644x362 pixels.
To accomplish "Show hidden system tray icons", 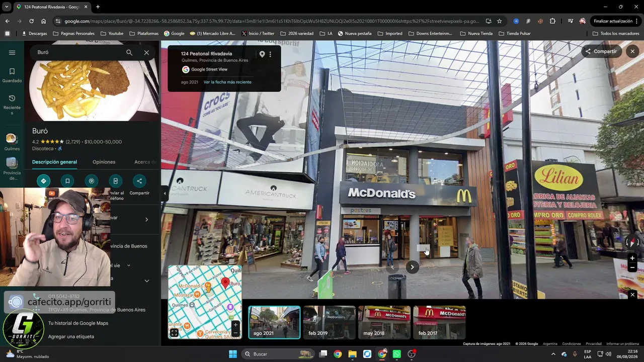I will [x=553, y=354].
